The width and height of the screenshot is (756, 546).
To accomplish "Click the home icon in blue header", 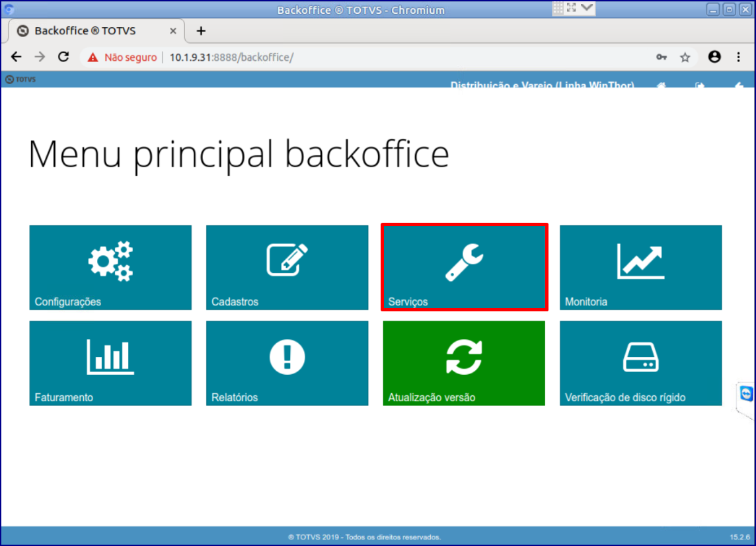I will pos(661,85).
